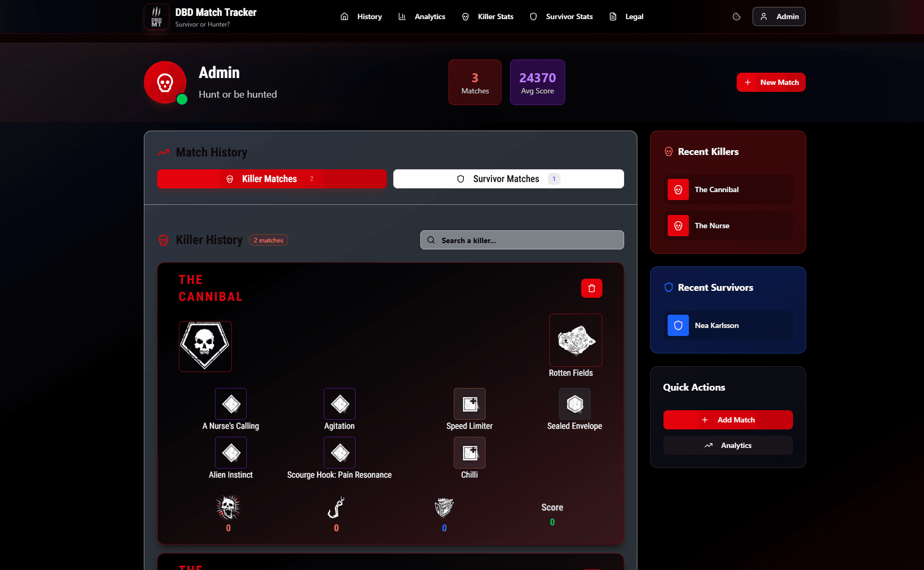Click the Hunt or be hunted tagline

click(x=238, y=94)
